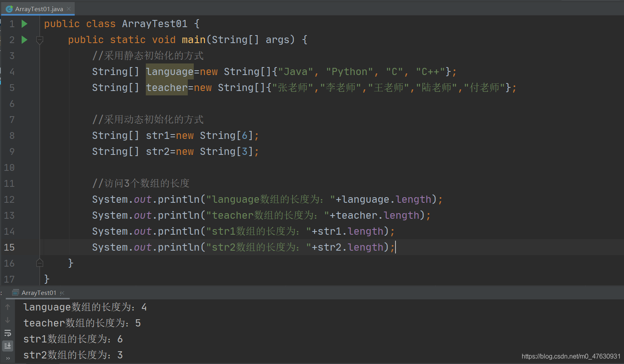Collapse fold end marker at line 16
624x364 pixels.
40,263
